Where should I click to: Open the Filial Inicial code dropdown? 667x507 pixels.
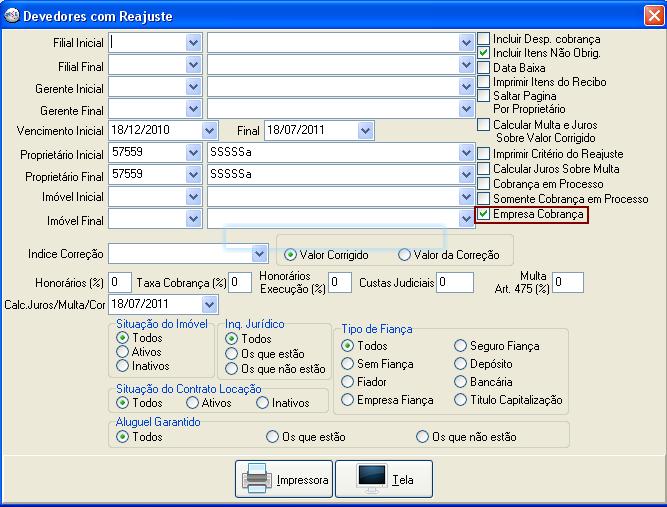pyautogui.click(x=193, y=42)
